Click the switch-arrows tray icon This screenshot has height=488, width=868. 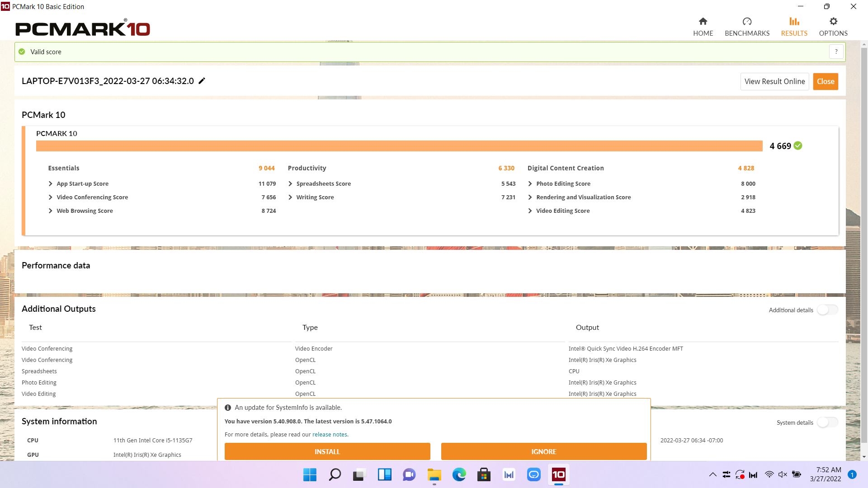pos(726,474)
